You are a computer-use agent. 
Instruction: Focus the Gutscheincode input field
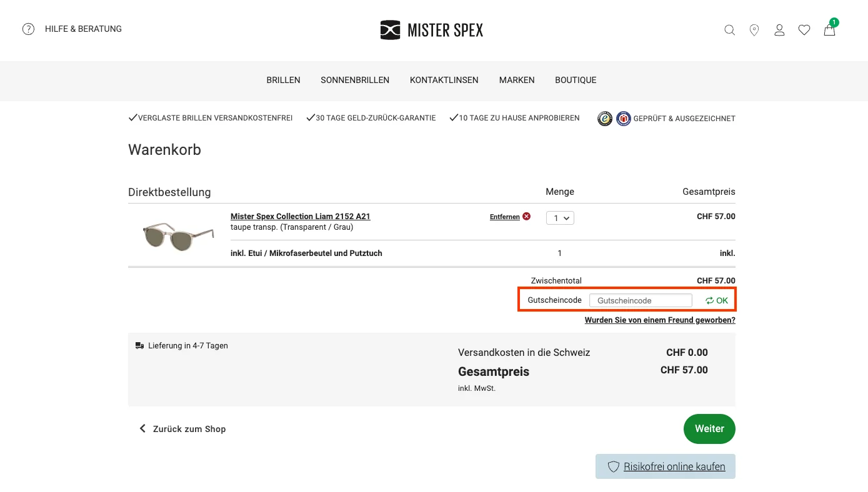(x=641, y=300)
